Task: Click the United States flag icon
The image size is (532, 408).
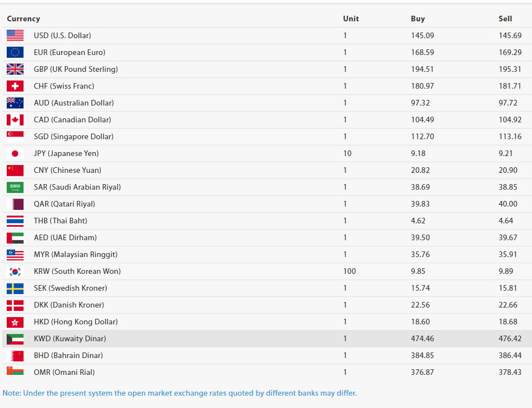Action: [15, 35]
